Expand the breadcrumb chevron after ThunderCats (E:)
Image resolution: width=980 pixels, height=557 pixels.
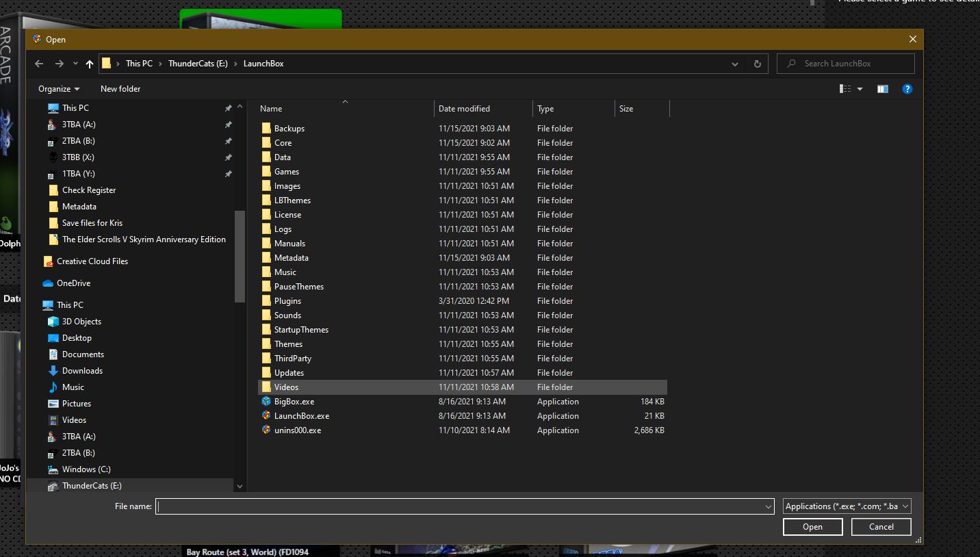[x=236, y=64]
